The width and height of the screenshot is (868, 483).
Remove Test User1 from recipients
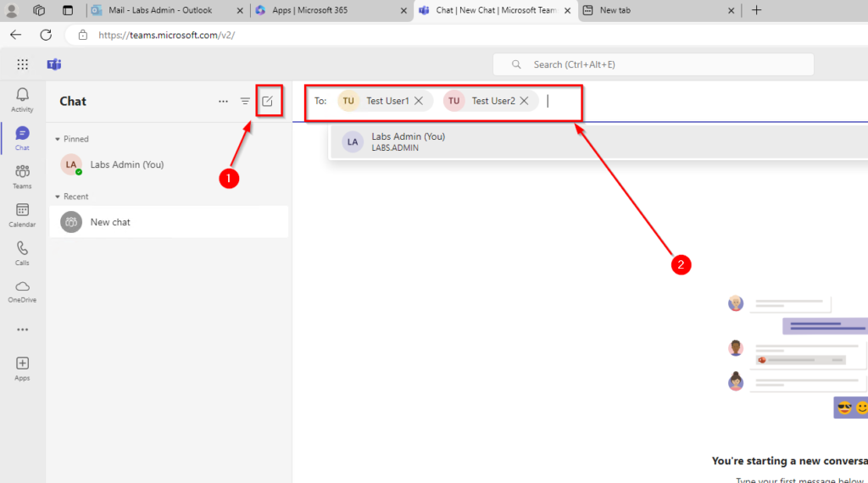tap(419, 101)
